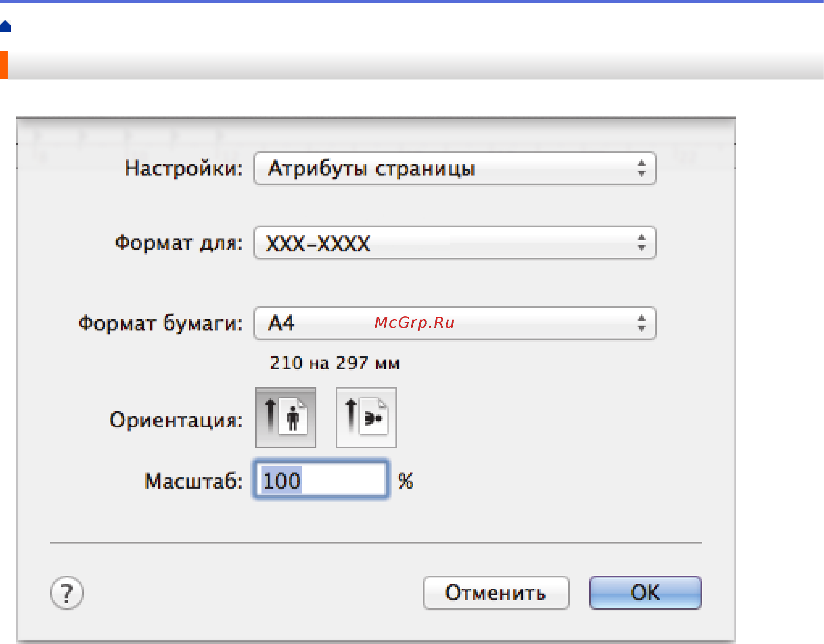Expand the Формат для printer list
Screen dimensions: 824x644
point(444,243)
